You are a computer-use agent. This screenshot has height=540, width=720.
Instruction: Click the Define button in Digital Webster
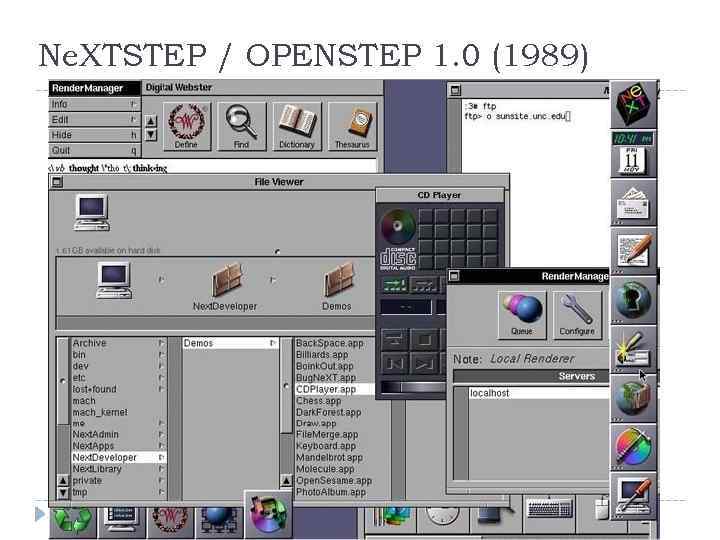(x=187, y=126)
